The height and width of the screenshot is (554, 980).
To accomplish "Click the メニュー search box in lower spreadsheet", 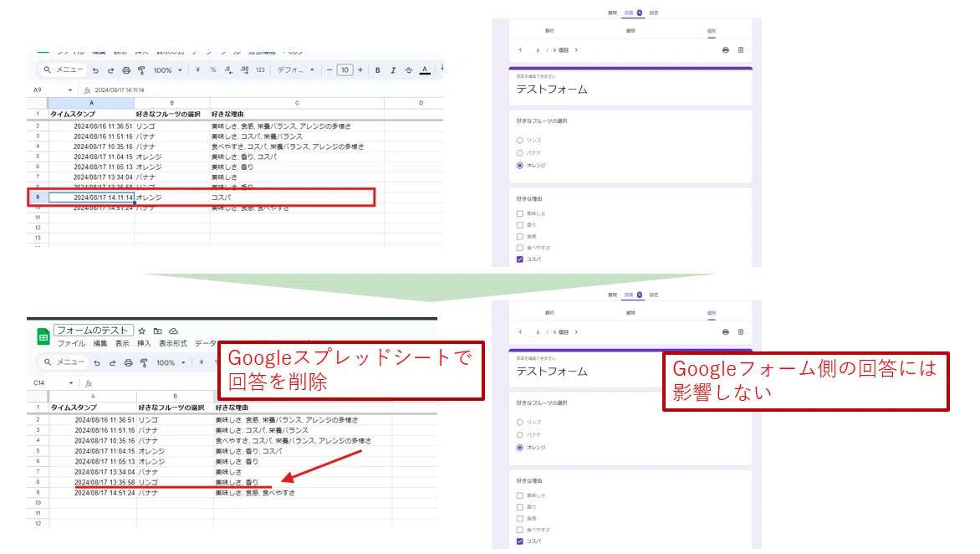I will pos(63,362).
